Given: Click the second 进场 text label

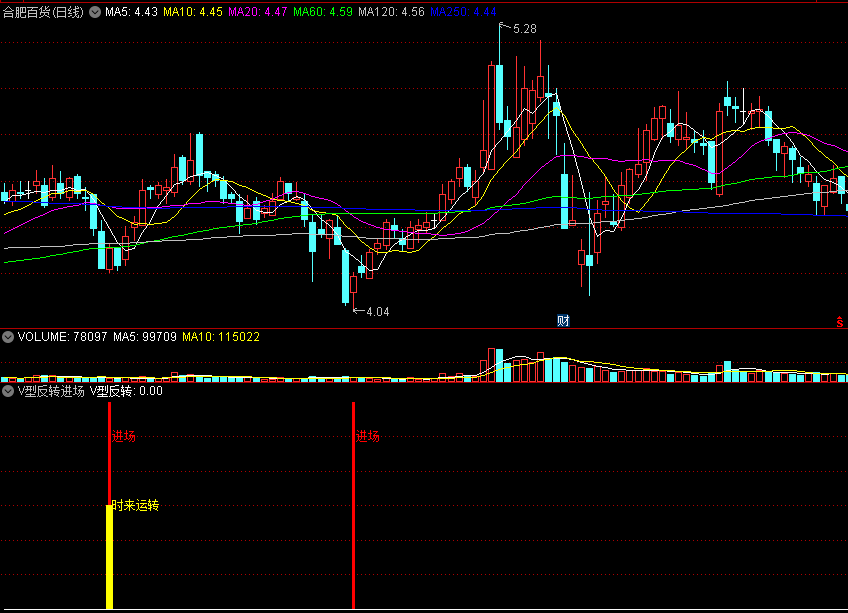Looking at the screenshot, I should tap(368, 436).
